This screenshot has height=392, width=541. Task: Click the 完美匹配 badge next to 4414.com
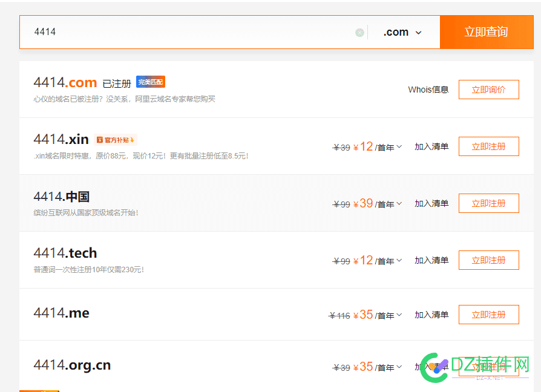pos(151,82)
